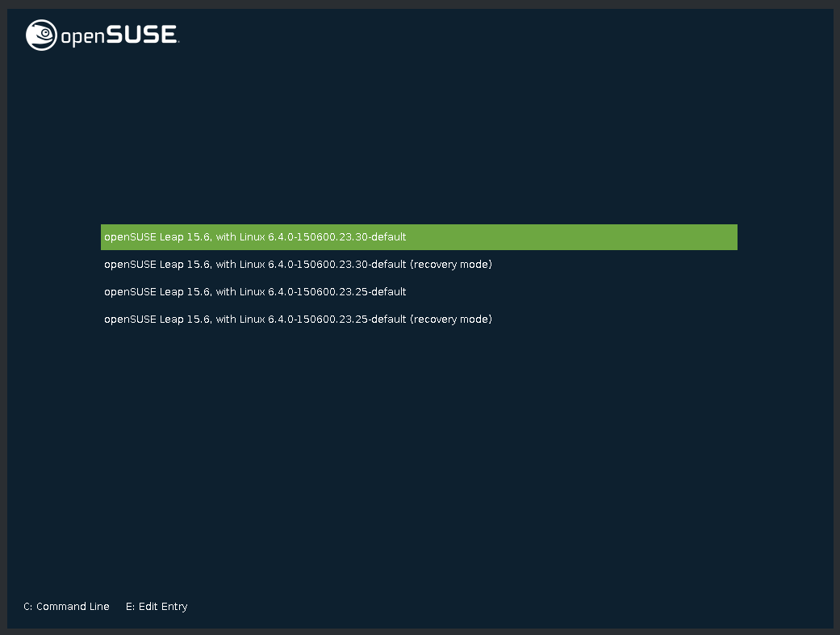Click the "E:" key hint label
This screenshot has height=635, width=840.
(131, 607)
